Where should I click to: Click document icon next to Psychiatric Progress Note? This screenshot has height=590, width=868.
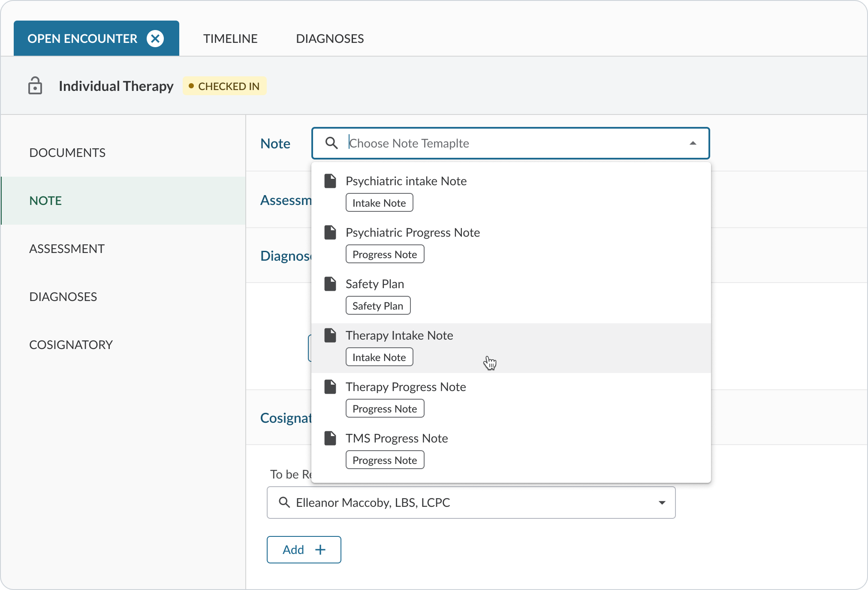pos(330,232)
